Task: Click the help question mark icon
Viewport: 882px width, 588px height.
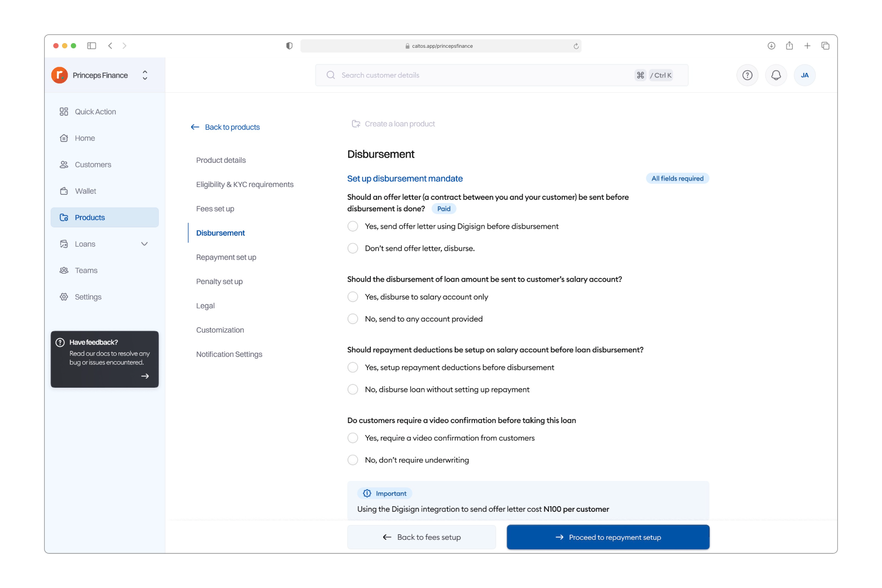Action: click(x=747, y=75)
